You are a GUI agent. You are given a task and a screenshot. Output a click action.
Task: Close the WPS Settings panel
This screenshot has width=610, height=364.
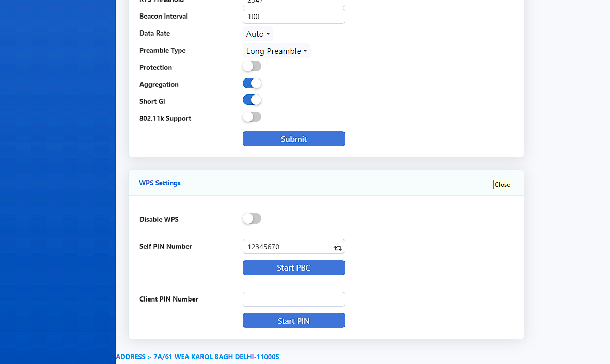pyautogui.click(x=502, y=185)
